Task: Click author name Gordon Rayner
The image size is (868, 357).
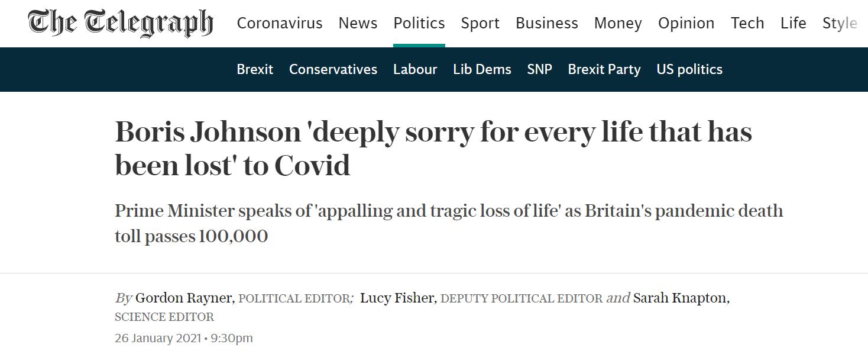Action: (184, 298)
